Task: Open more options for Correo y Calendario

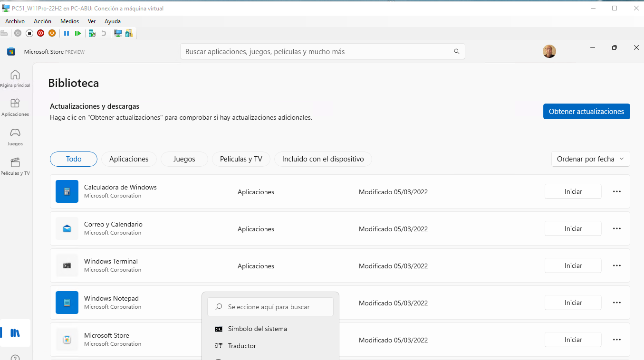Action: click(617, 228)
